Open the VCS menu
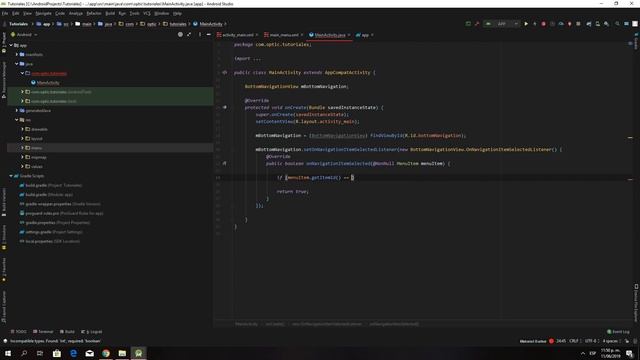The width and height of the screenshot is (640, 360). pyautogui.click(x=147, y=13)
